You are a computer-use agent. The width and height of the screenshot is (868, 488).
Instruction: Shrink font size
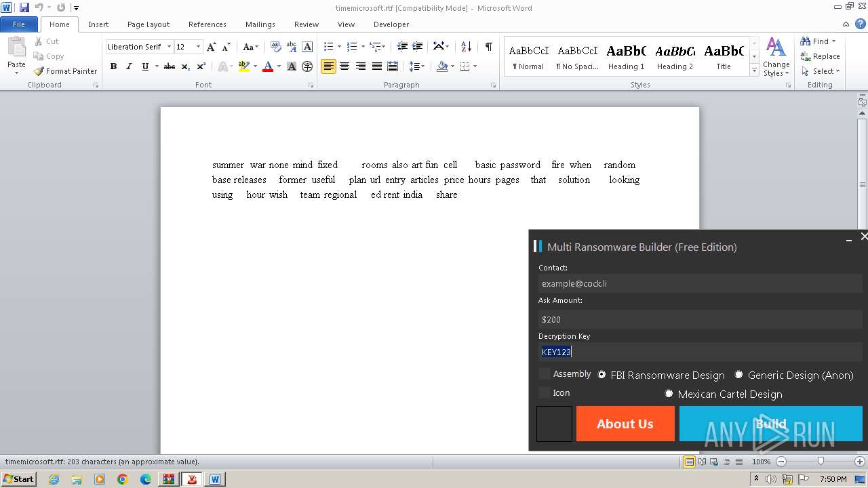click(x=226, y=47)
